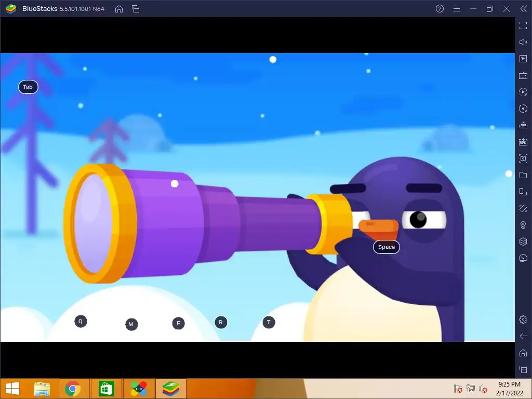This screenshot has width=532, height=399.
Task: Open the Windows Store taskbar icon
Action: point(106,389)
